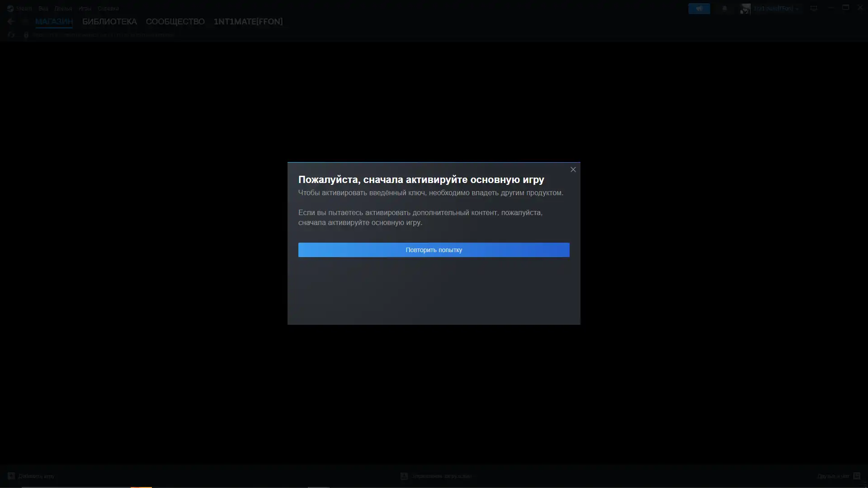
Task: Switch to Big Picture mode icon
Action: 814,8
